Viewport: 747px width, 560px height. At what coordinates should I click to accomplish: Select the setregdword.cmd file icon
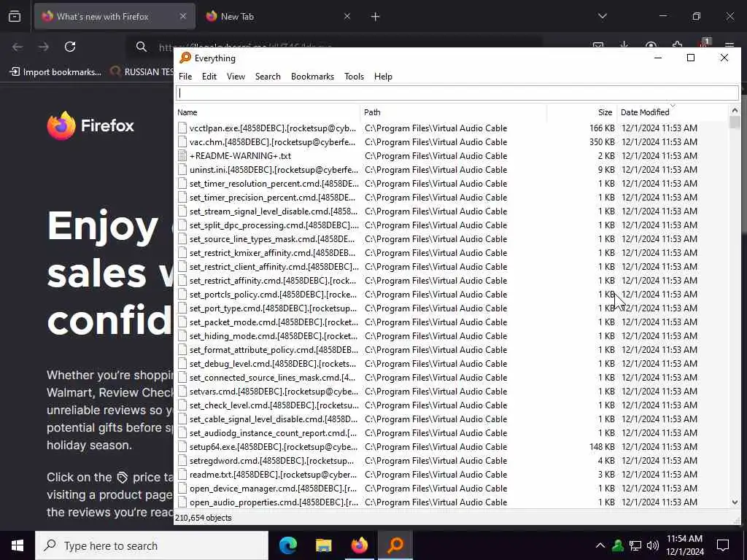pyautogui.click(x=182, y=461)
